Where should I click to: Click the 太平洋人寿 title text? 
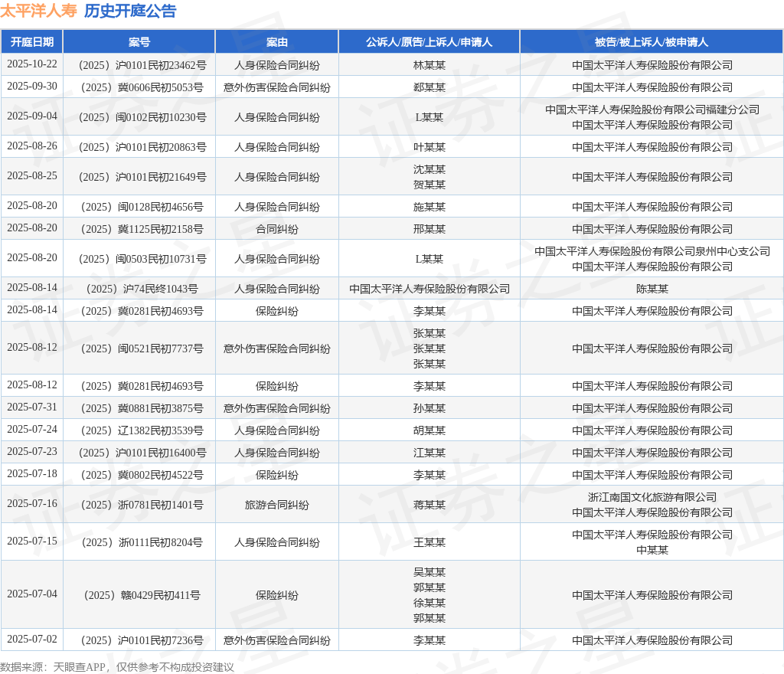[x=38, y=11]
